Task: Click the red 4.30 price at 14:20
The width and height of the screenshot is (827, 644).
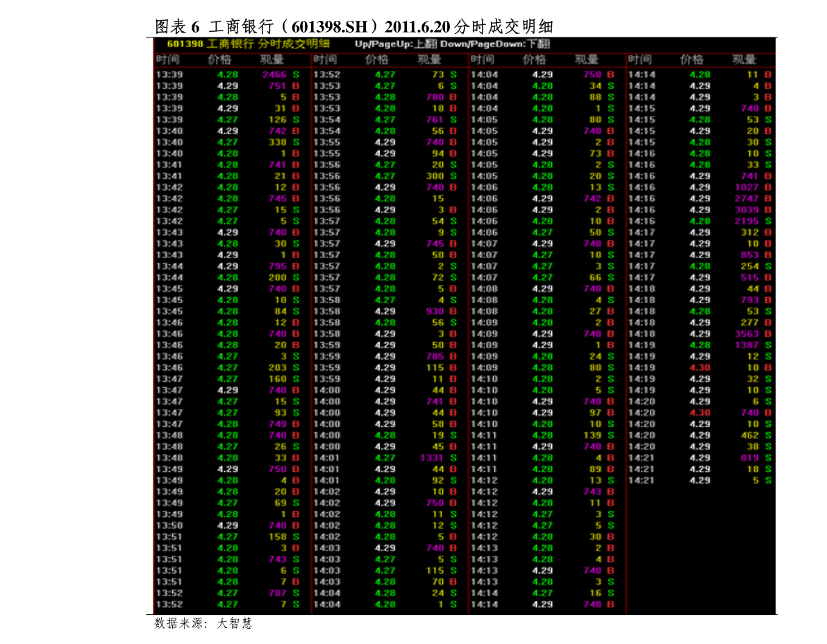Action: tap(700, 413)
